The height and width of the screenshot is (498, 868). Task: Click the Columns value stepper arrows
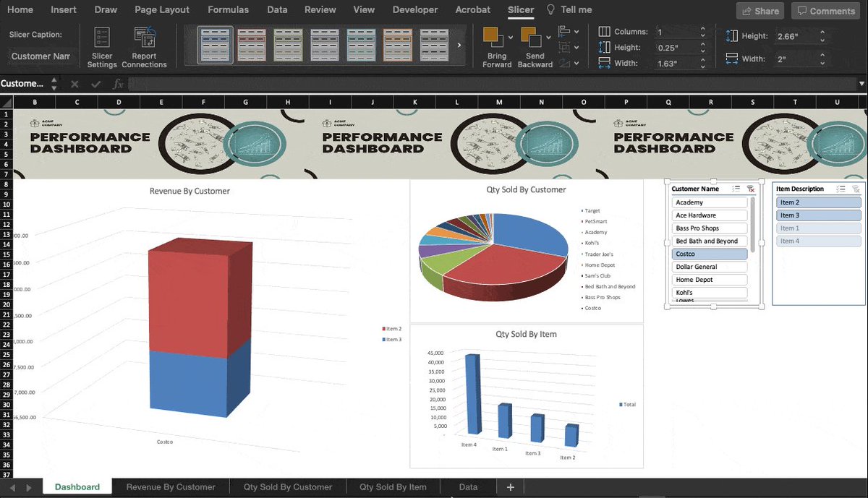coord(702,32)
